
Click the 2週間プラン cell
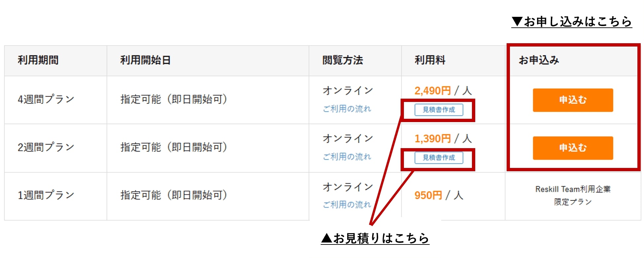click(x=46, y=147)
